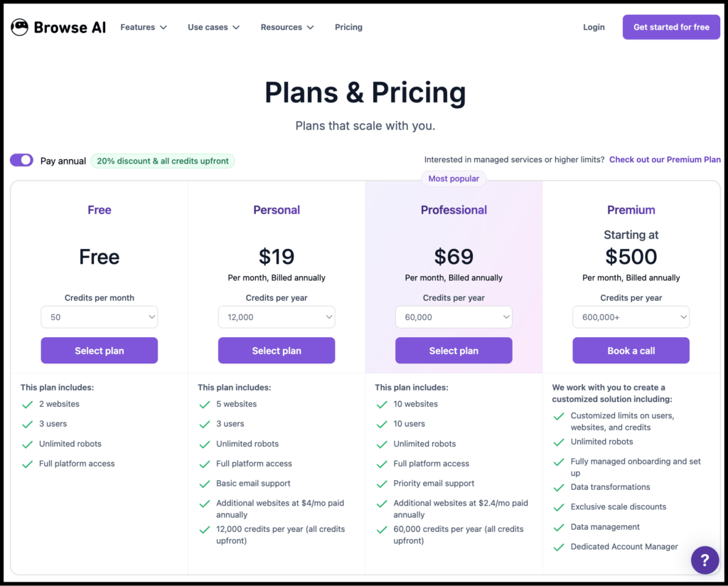Select plan for the Professional tier
728x586 pixels.
[453, 350]
